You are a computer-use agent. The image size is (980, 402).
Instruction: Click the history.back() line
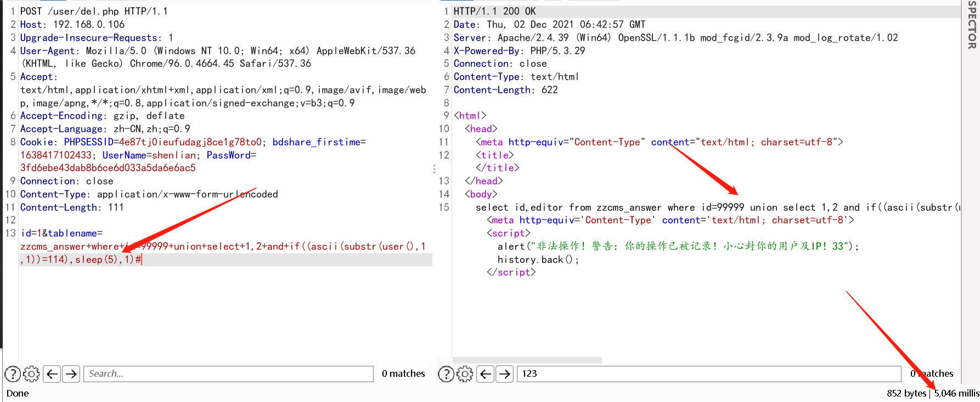click(x=538, y=259)
